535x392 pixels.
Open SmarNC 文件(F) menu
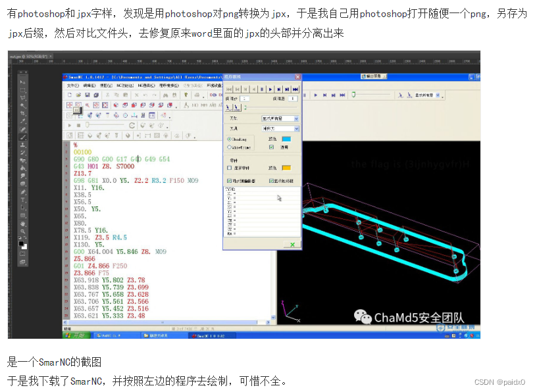coord(73,86)
